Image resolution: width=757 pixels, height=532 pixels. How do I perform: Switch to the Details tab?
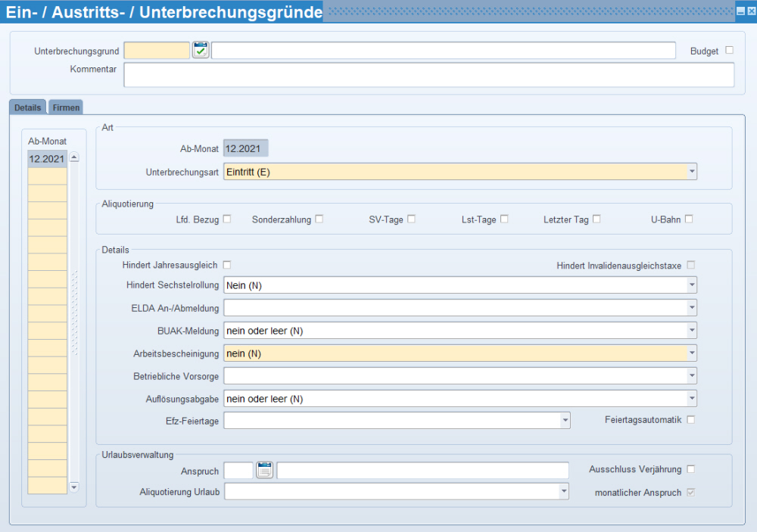27,107
